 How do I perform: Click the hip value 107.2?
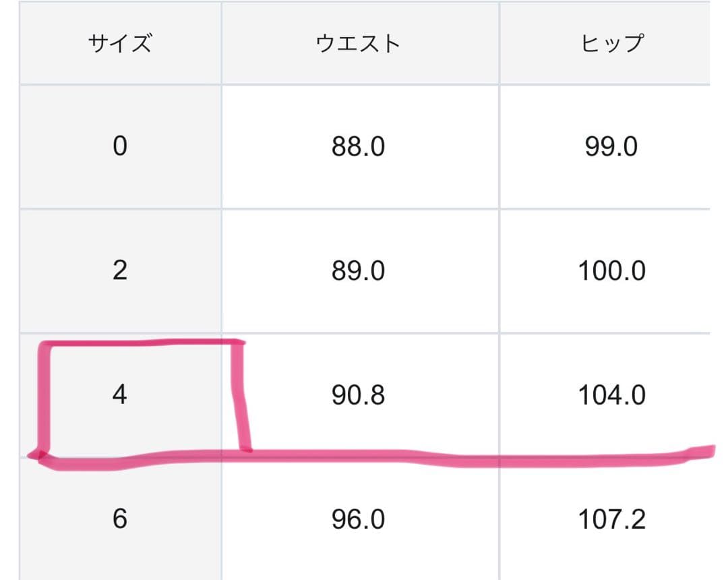tap(611, 519)
